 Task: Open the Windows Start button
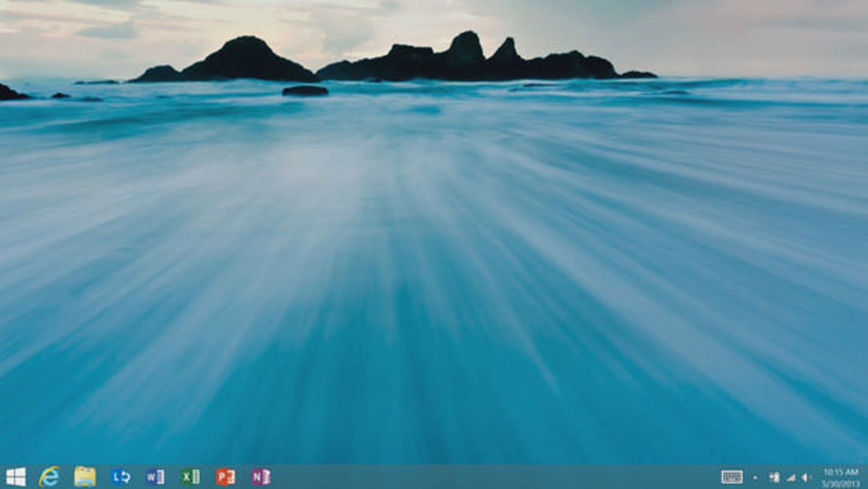(x=16, y=477)
